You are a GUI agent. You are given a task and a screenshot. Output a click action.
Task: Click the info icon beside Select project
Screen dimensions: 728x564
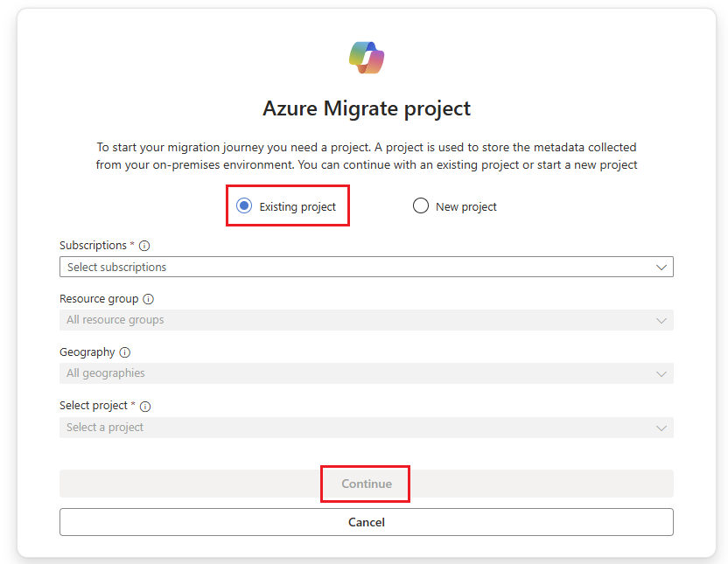(x=145, y=407)
